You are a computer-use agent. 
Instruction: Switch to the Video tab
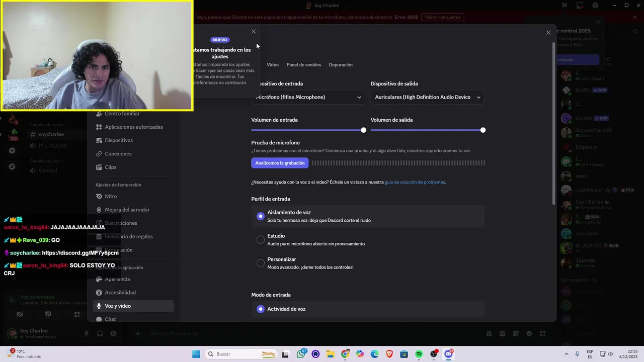coord(273,65)
